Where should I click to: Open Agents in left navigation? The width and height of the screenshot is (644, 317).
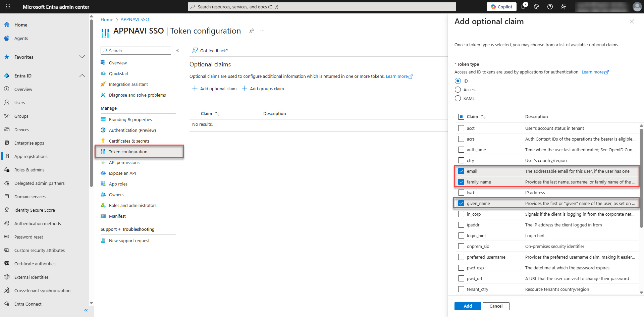click(21, 38)
